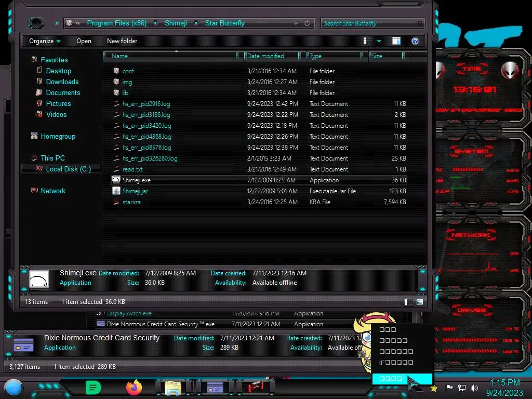Select hs_err_pid4368.log file

tap(147, 137)
